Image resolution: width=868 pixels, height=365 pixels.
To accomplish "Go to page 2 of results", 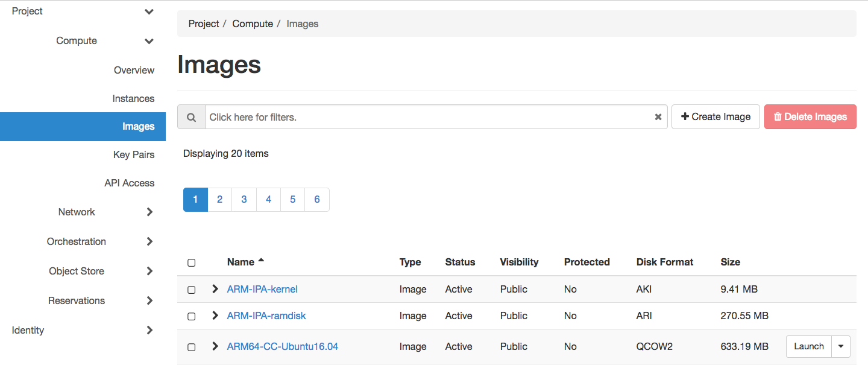I will (x=220, y=200).
